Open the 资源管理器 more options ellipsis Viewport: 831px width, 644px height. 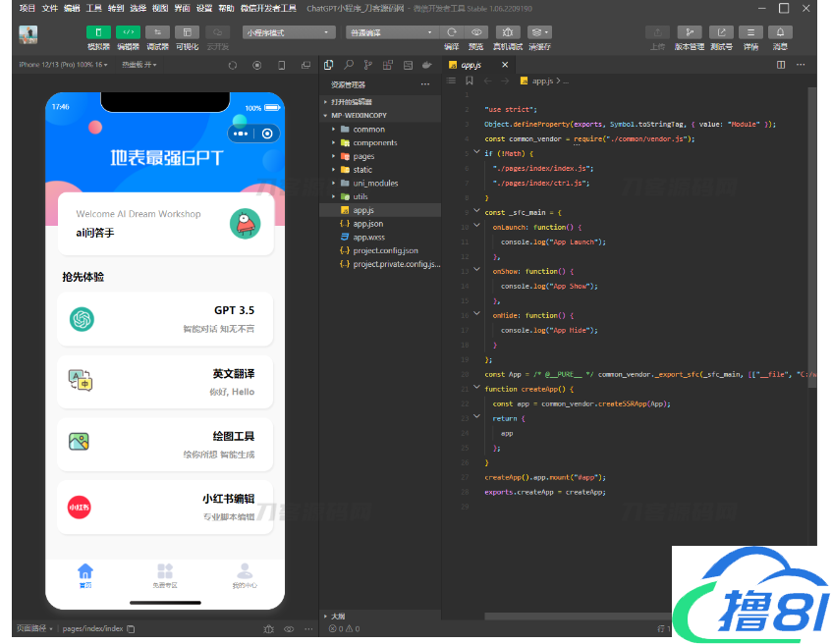425,84
